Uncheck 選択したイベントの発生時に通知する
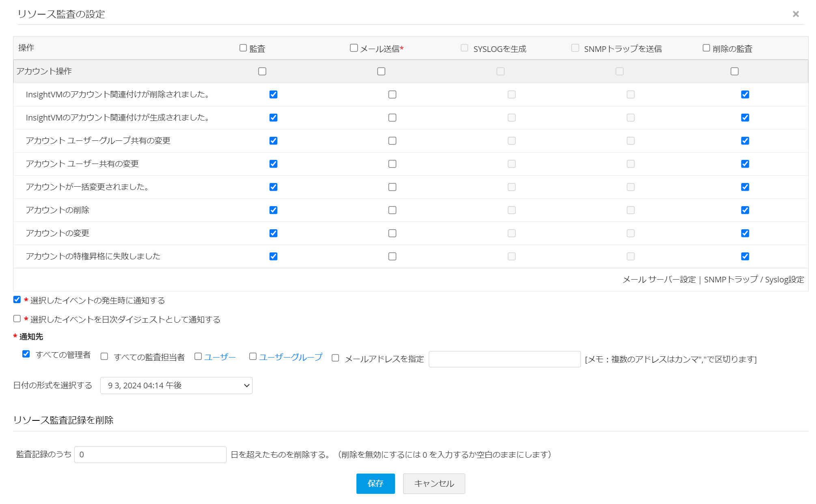This screenshot has width=816, height=504. click(x=17, y=299)
